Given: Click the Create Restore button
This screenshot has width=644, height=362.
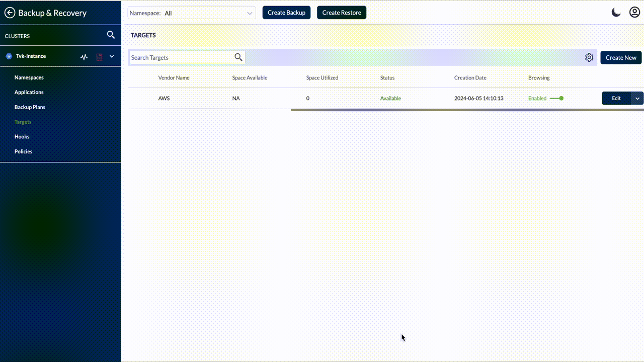Looking at the screenshot, I should click(x=342, y=13).
